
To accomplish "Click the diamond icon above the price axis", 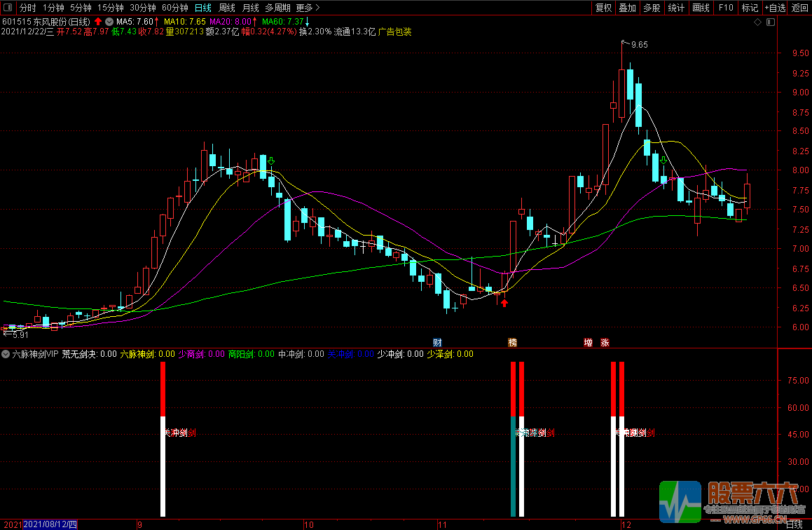I will tap(757, 22).
